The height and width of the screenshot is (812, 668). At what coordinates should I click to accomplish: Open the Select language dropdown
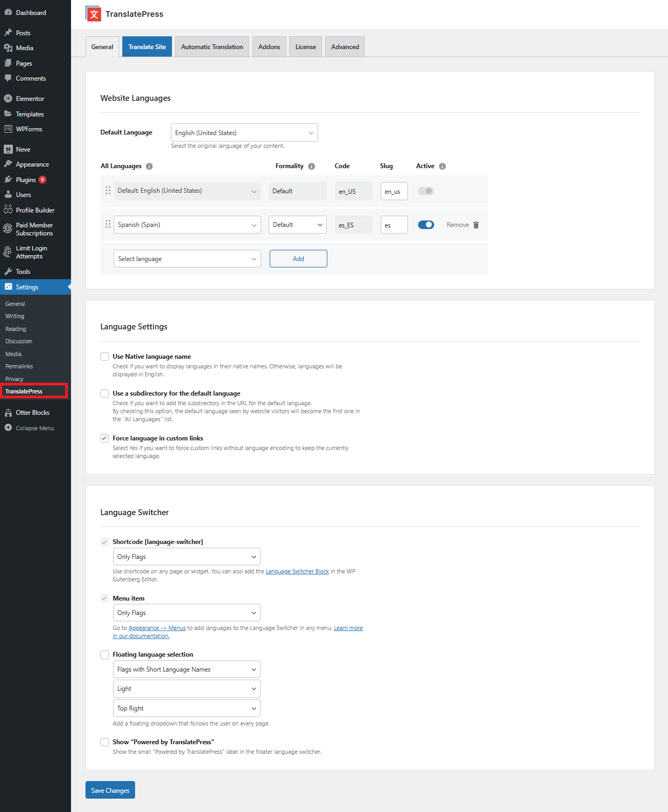187,259
